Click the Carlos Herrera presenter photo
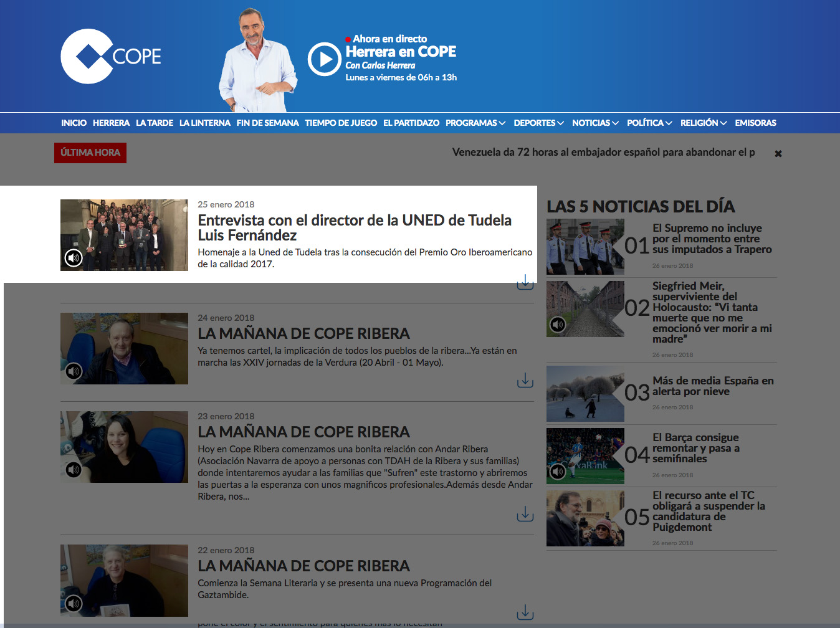Image resolution: width=840 pixels, height=628 pixels. [257, 60]
